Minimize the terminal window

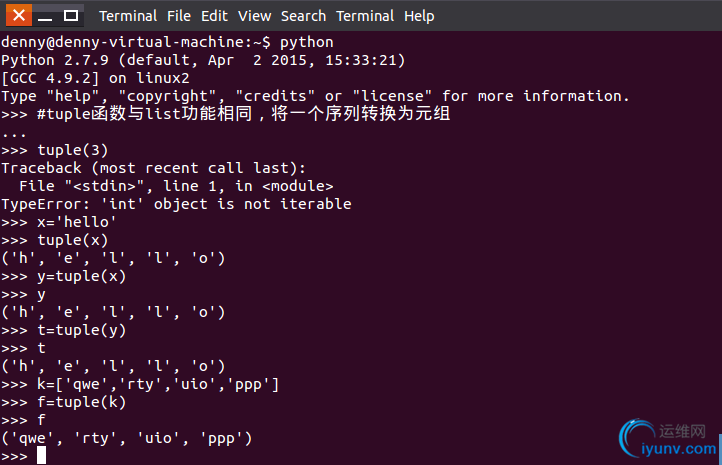pos(45,16)
